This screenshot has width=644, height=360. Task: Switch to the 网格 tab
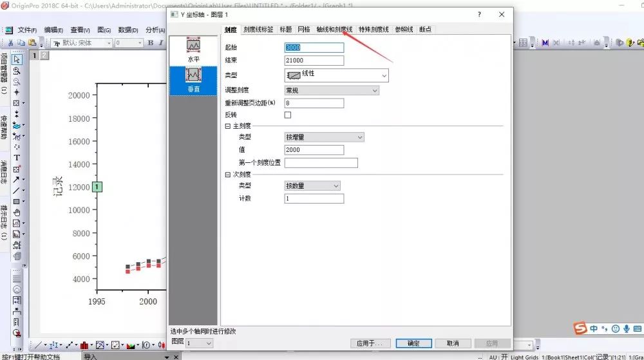[304, 30]
